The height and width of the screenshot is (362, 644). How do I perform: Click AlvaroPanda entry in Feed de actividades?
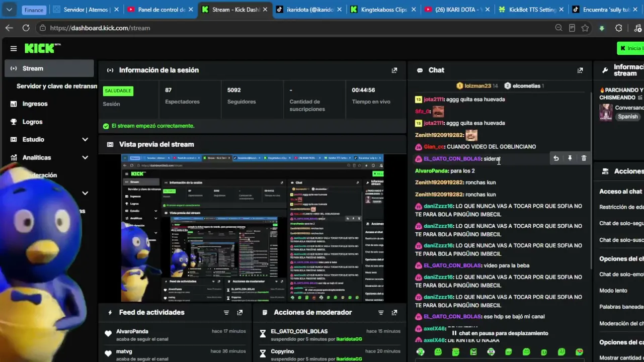pos(175,335)
